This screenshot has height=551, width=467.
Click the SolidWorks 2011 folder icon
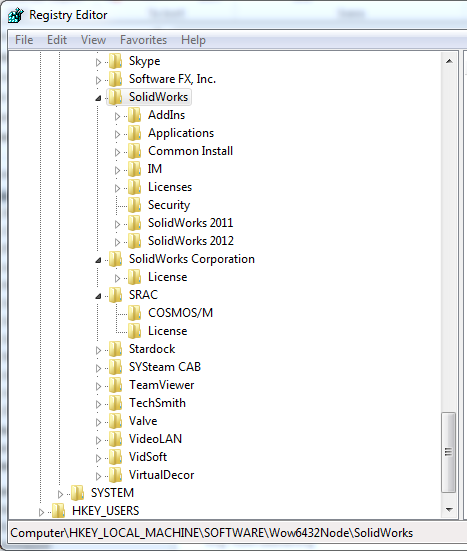(134, 223)
